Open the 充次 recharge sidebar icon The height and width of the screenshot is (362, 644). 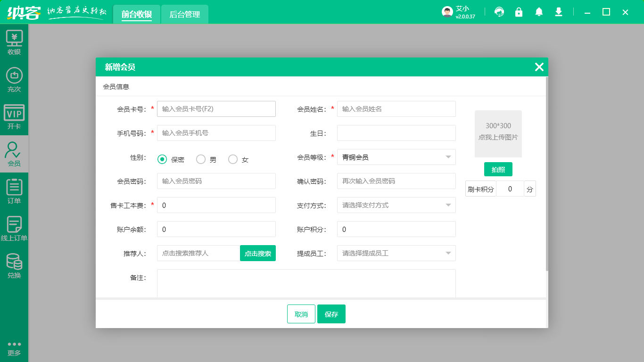point(14,80)
